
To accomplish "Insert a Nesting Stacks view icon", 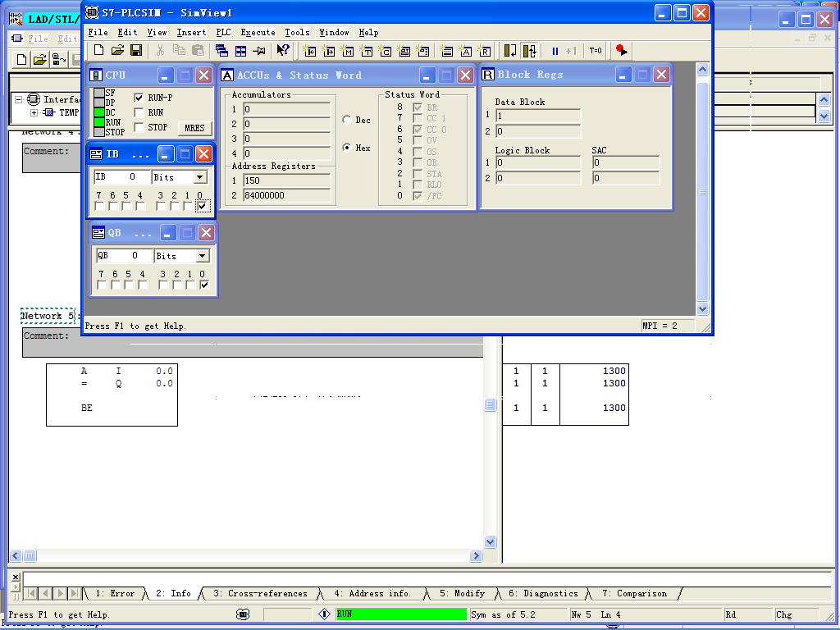I will click(446, 51).
